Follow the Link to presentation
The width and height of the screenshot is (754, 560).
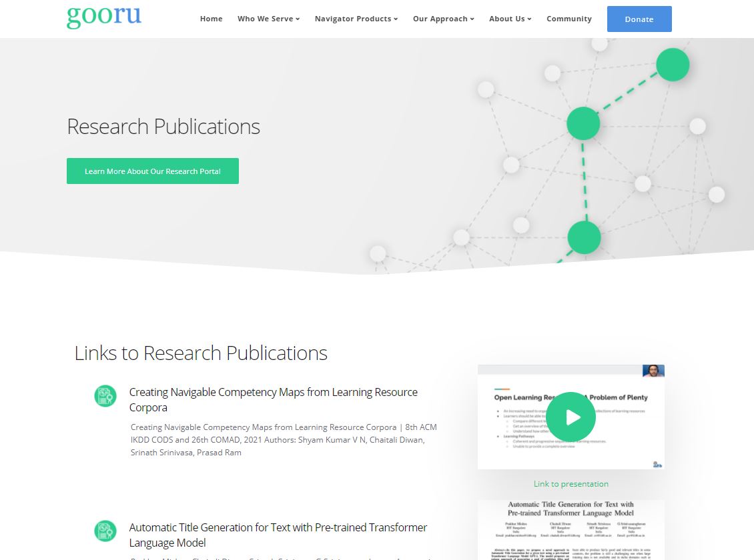(x=571, y=483)
